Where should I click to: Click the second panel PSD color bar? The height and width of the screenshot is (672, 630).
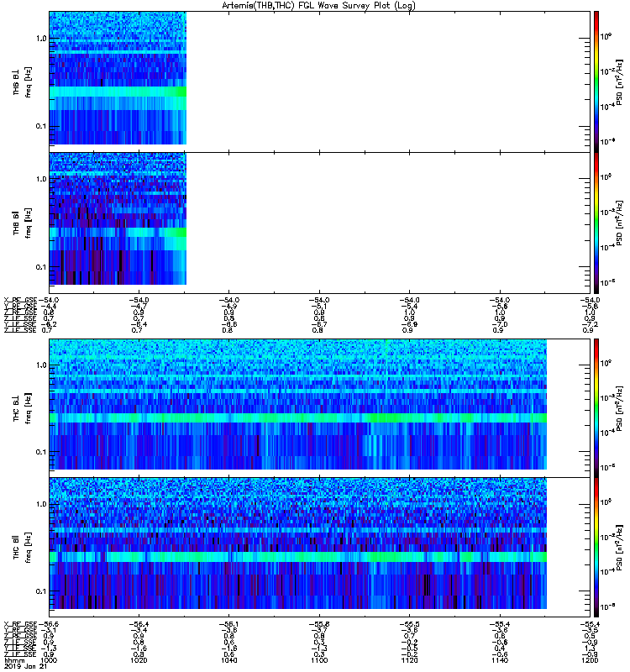(596, 223)
